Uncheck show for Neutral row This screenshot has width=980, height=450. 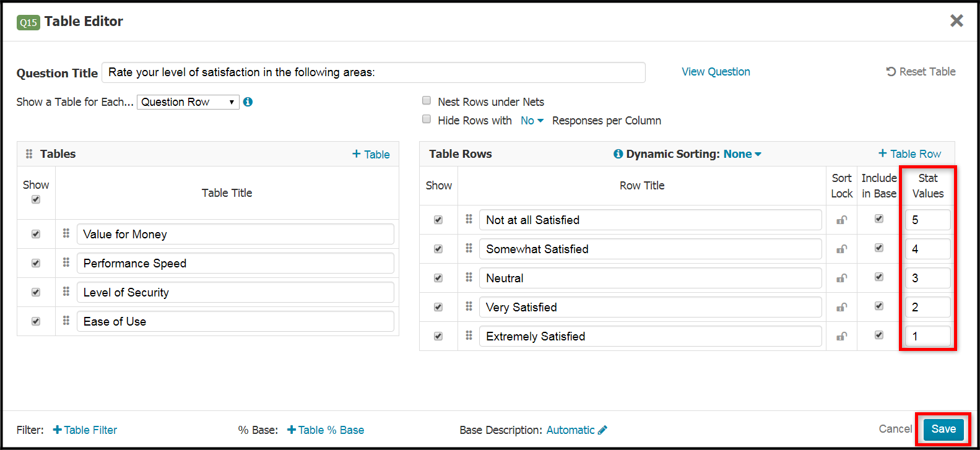pos(438,278)
